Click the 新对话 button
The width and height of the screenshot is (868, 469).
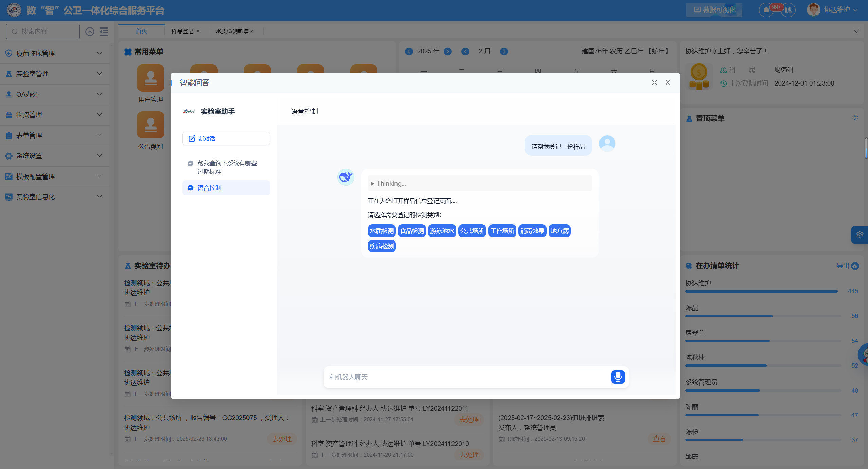click(x=226, y=138)
